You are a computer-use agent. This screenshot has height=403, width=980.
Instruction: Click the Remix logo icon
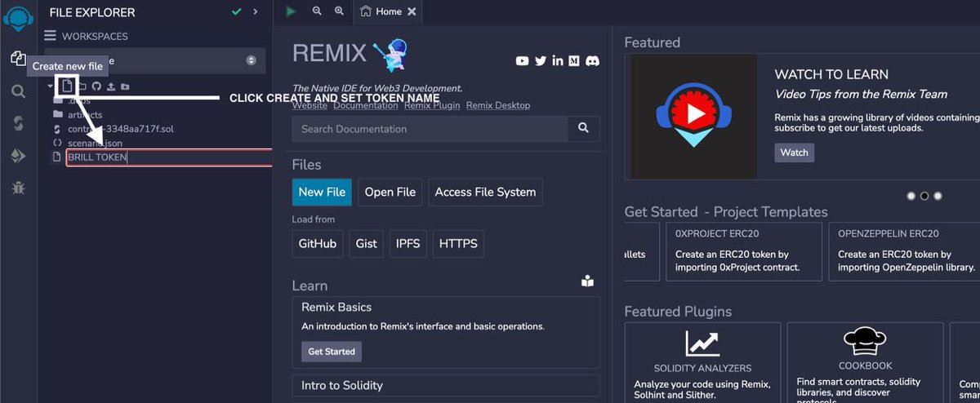click(x=18, y=18)
